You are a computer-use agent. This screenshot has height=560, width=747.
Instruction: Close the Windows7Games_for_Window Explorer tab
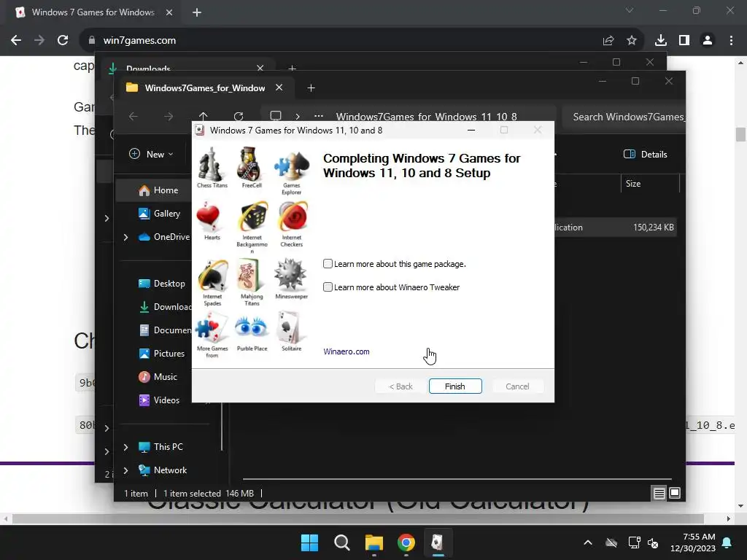[x=279, y=87]
